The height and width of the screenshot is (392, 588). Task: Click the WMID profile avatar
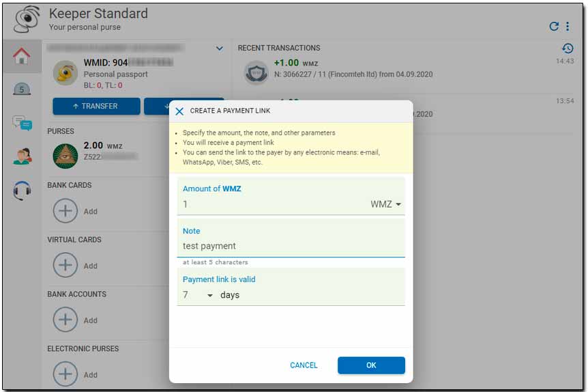(65, 73)
